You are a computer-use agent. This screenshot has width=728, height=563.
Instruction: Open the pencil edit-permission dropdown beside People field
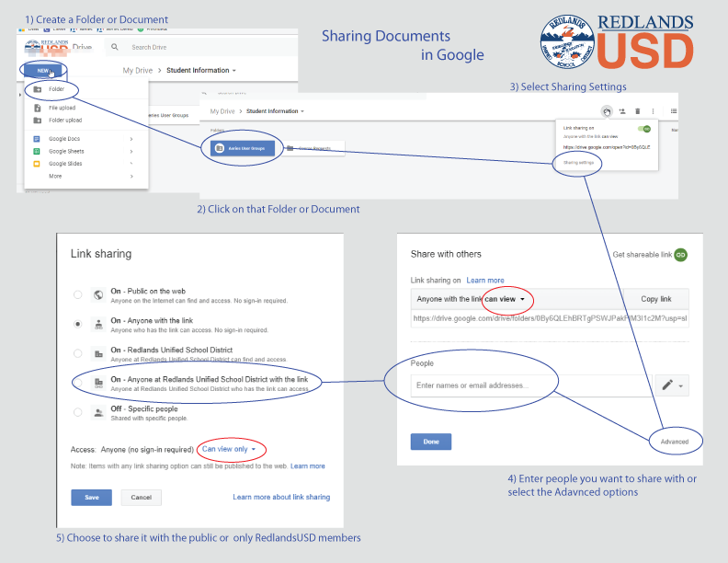(672, 385)
